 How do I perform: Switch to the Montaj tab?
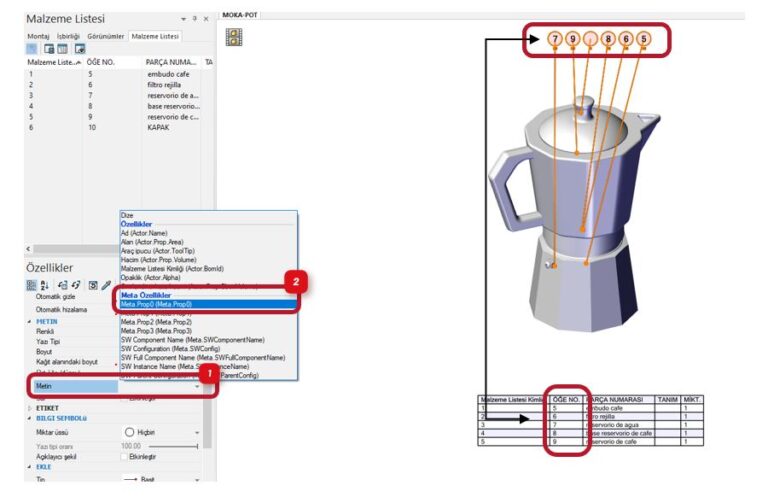tap(40, 35)
